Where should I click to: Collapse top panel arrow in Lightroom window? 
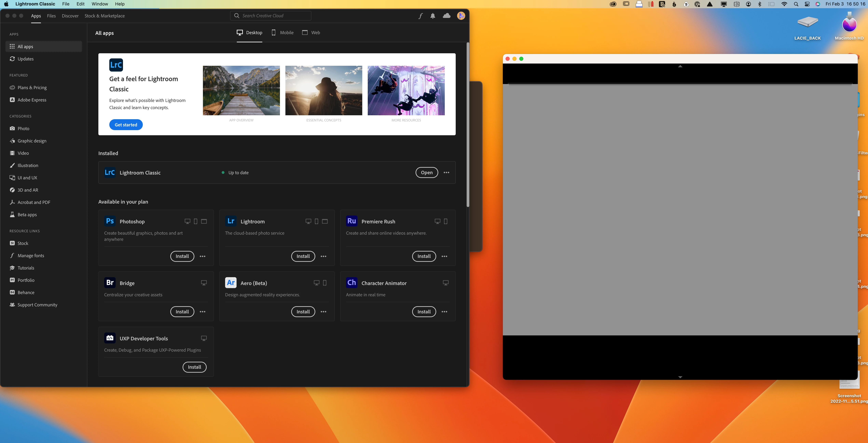(x=680, y=66)
